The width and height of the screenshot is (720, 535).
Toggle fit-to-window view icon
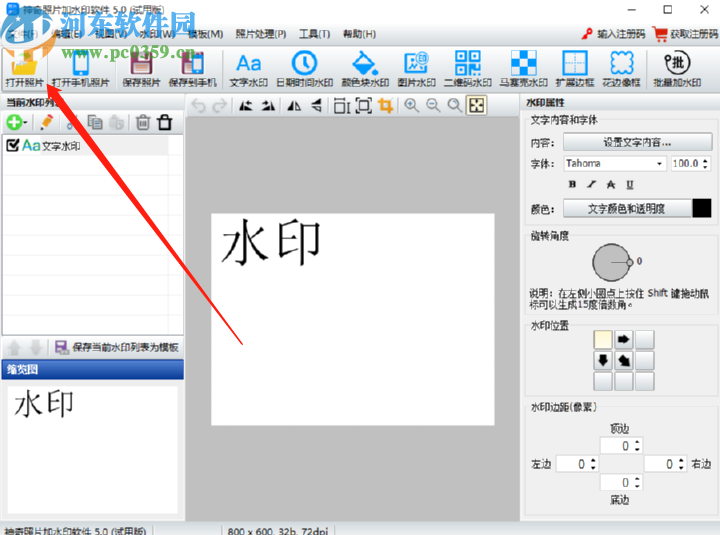[x=476, y=106]
